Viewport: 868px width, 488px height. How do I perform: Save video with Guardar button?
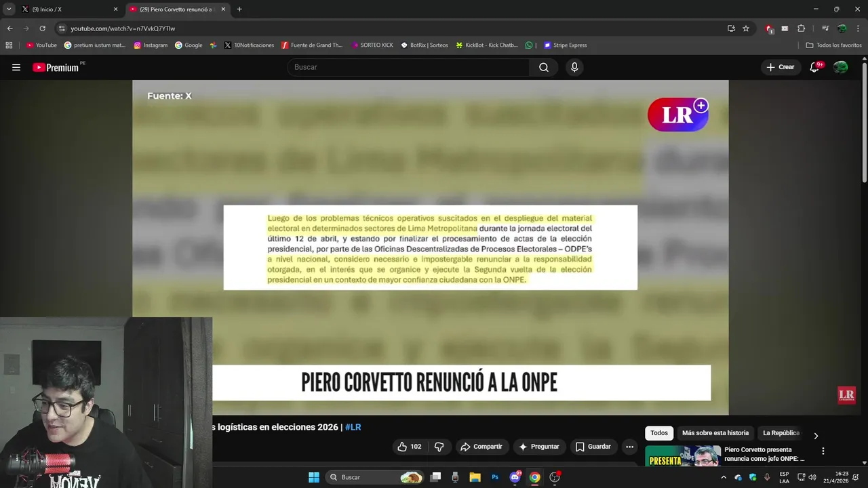593,447
